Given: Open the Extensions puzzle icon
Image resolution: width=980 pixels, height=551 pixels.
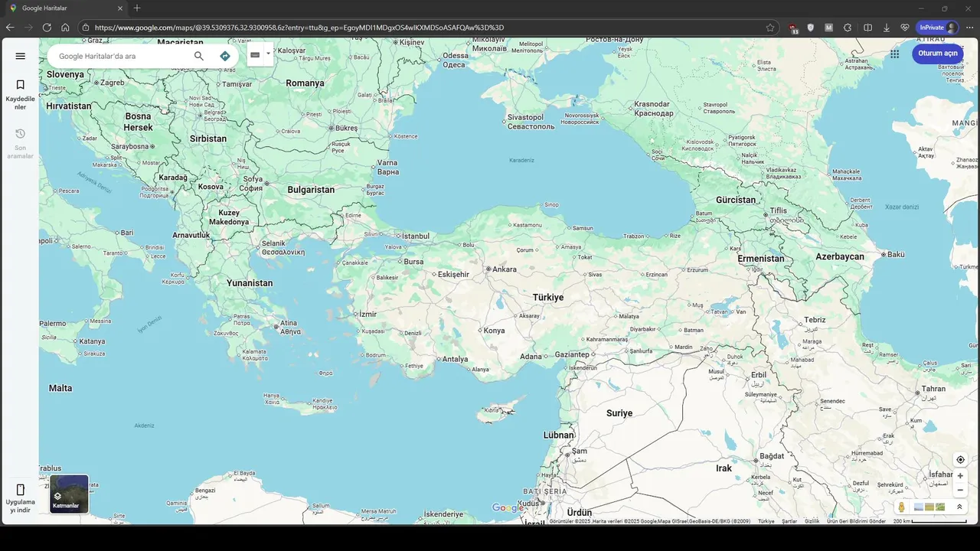Looking at the screenshot, I should click(x=848, y=28).
